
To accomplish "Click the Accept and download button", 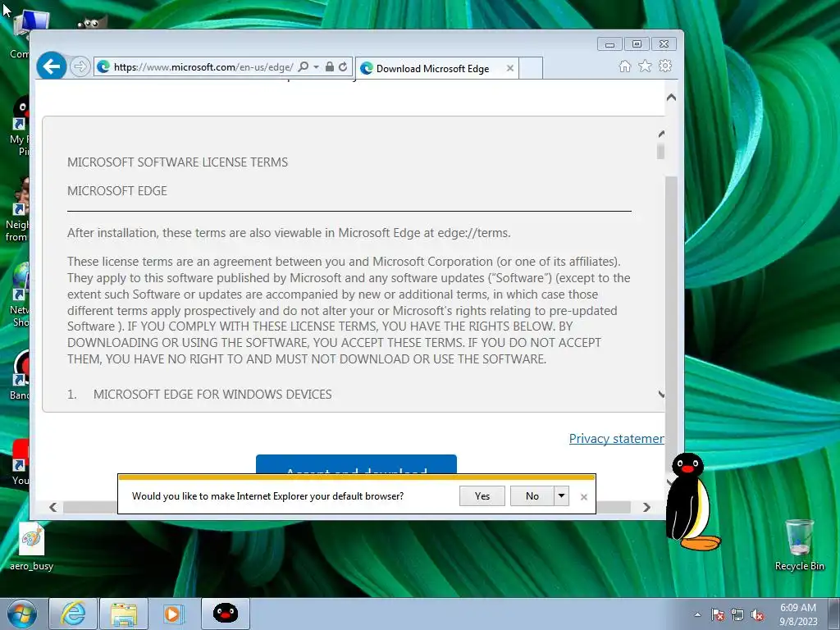I will [x=356, y=464].
